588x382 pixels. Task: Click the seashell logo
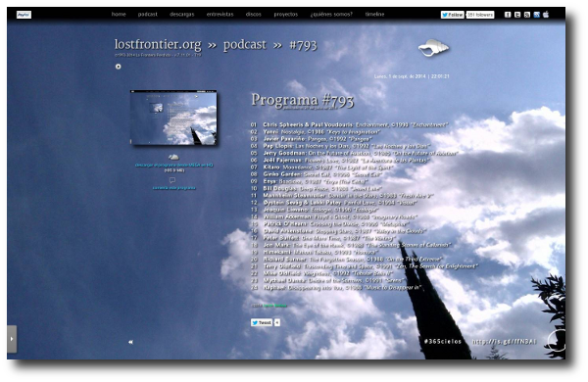(433, 48)
